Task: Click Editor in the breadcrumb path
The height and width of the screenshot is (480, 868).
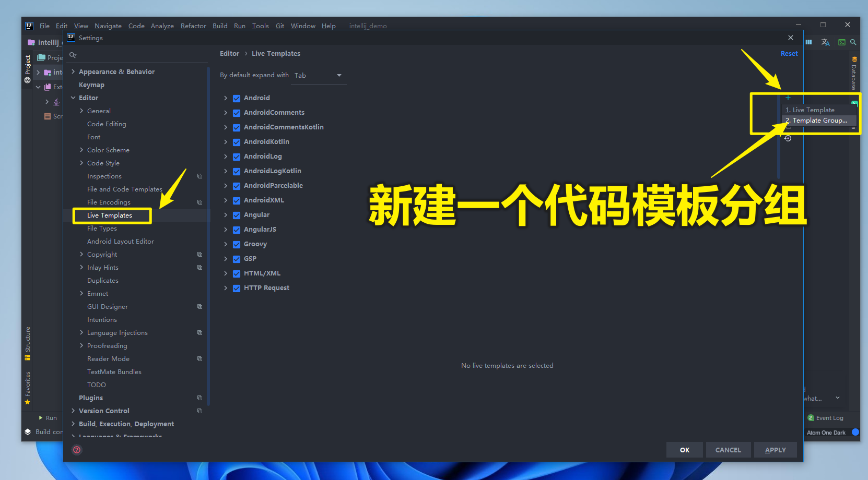Action: pyautogui.click(x=229, y=54)
